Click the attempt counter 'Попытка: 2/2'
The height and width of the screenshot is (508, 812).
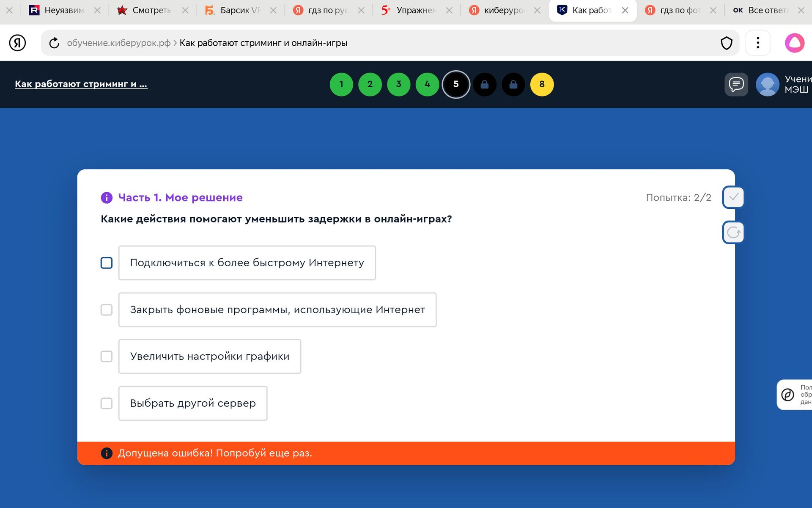pos(678,198)
